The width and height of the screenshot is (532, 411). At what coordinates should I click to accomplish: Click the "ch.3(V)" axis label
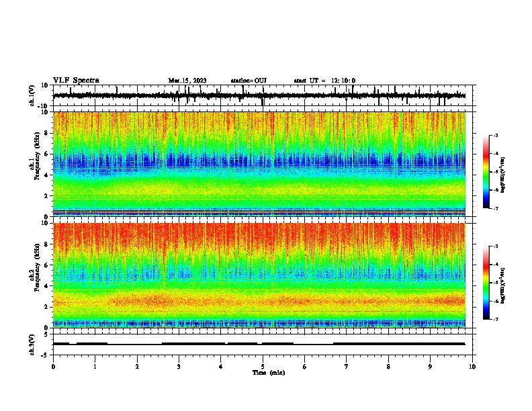tap(32, 345)
